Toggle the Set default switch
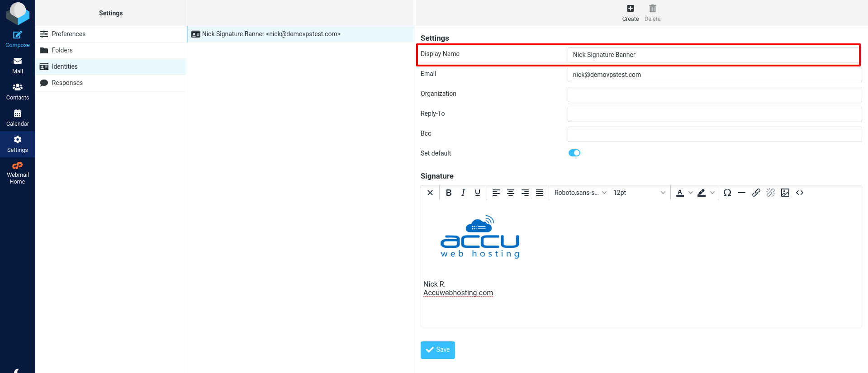868x373 pixels. pos(574,153)
